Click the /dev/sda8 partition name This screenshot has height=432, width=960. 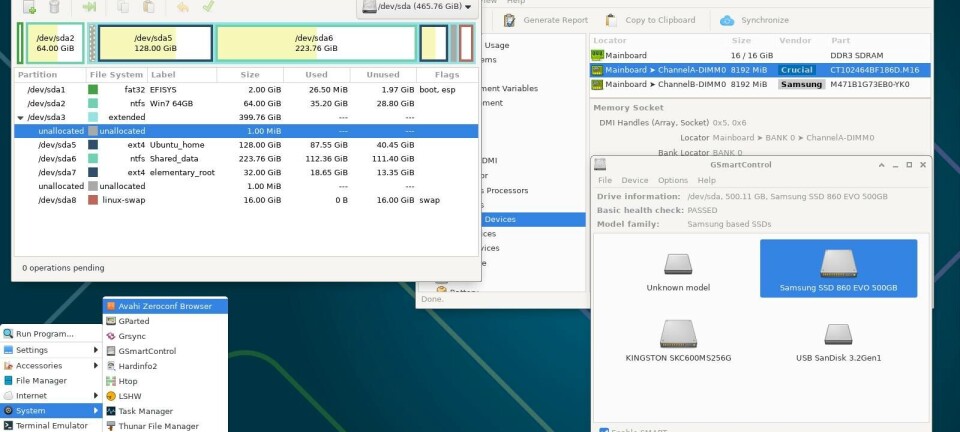tap(57, 200)
